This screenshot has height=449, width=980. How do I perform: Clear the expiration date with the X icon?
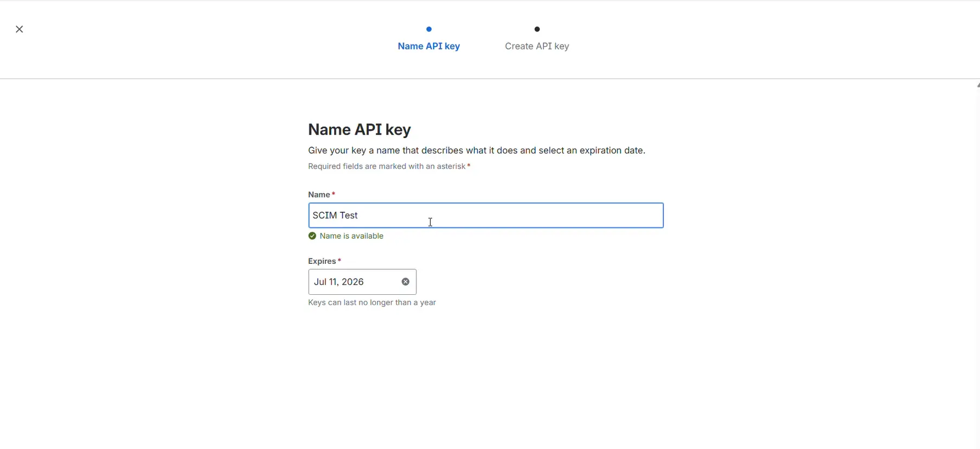[x=406, y=282]
